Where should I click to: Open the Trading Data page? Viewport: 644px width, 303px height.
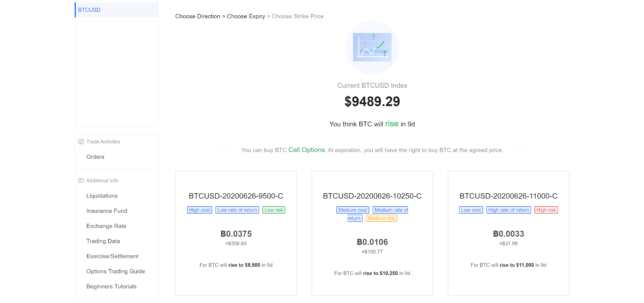click(x=103, y=241)
